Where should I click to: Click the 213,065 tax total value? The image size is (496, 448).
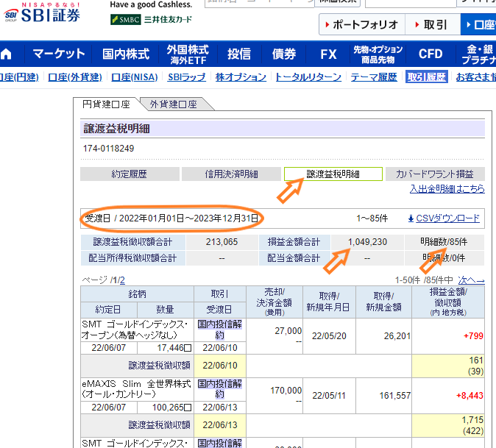[222, 242]
